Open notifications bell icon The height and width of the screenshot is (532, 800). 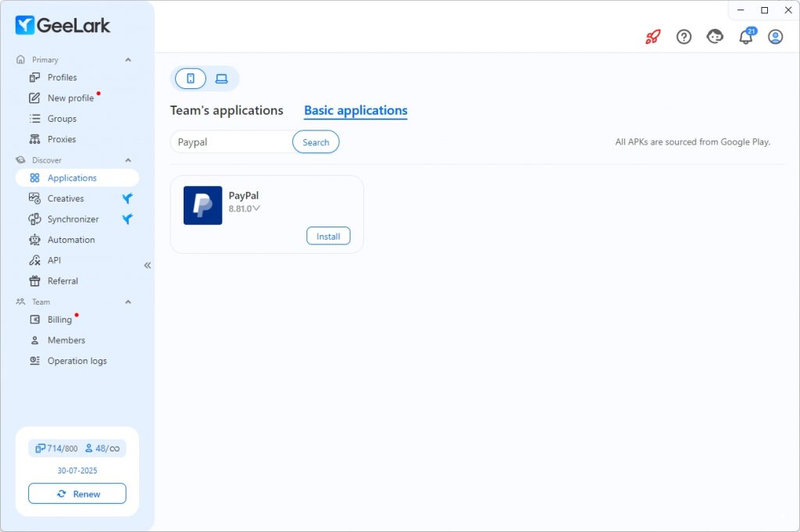tap(747, 36)
